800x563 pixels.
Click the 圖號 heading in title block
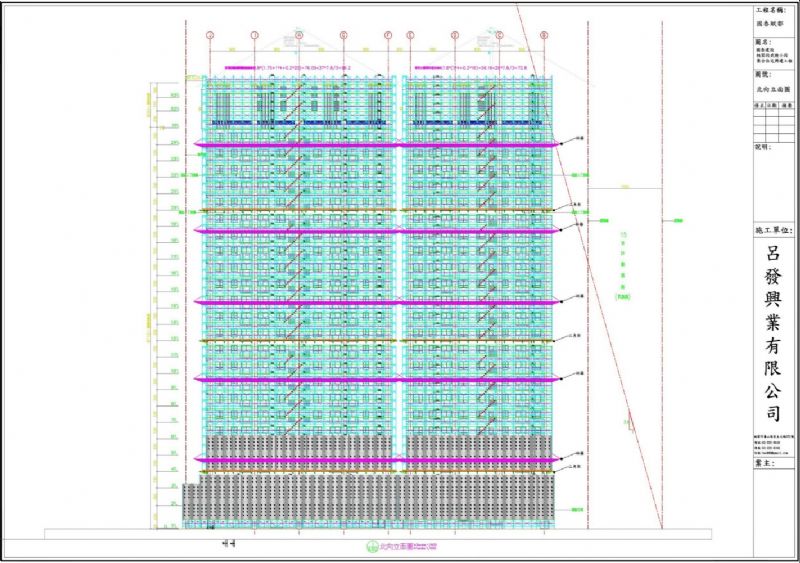[x=764, y=74]
